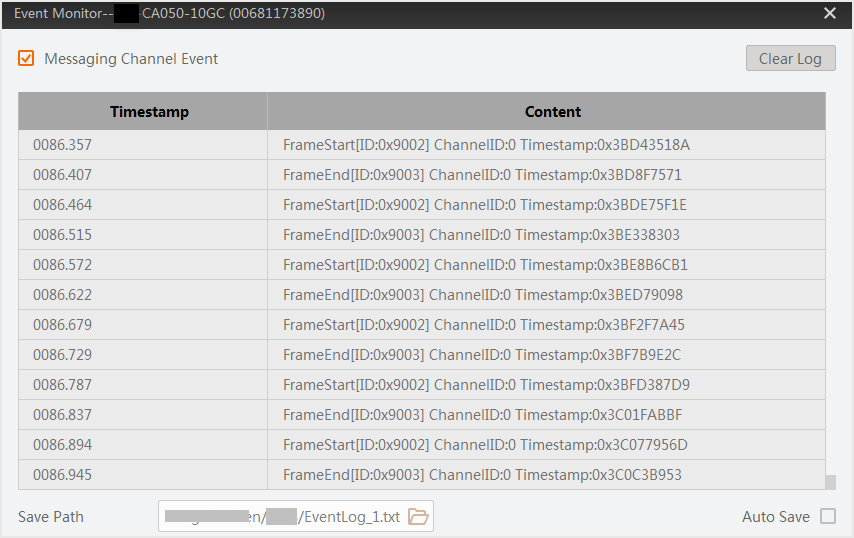854x538 pixels.
Task: Click the vertical scrollbar thumb in log
Action: tap(830, 482)
